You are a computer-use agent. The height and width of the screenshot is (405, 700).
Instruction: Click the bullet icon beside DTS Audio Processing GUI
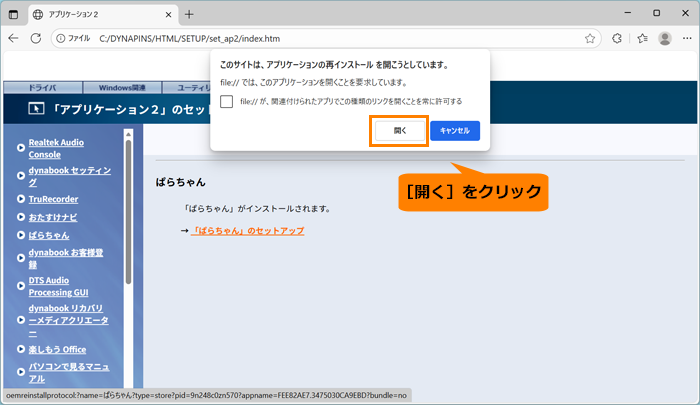click(x=21, y=286)
